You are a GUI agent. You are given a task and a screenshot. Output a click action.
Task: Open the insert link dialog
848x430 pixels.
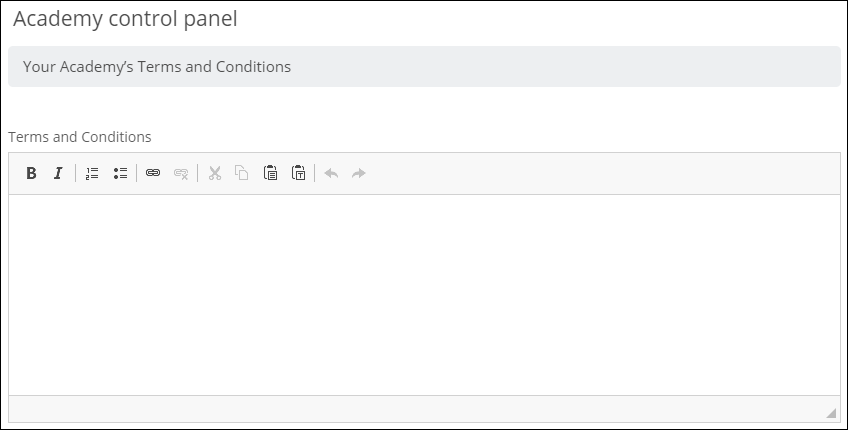(153, 173)
